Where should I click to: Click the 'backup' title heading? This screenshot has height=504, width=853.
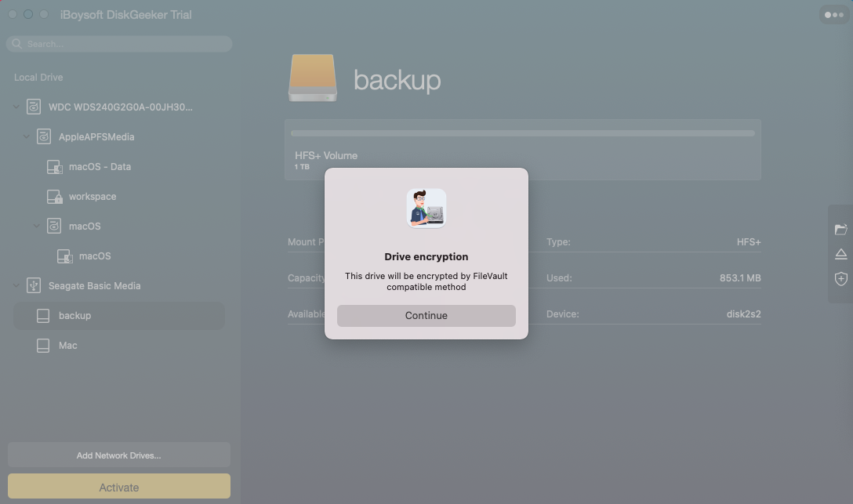(x=397, y=80)
